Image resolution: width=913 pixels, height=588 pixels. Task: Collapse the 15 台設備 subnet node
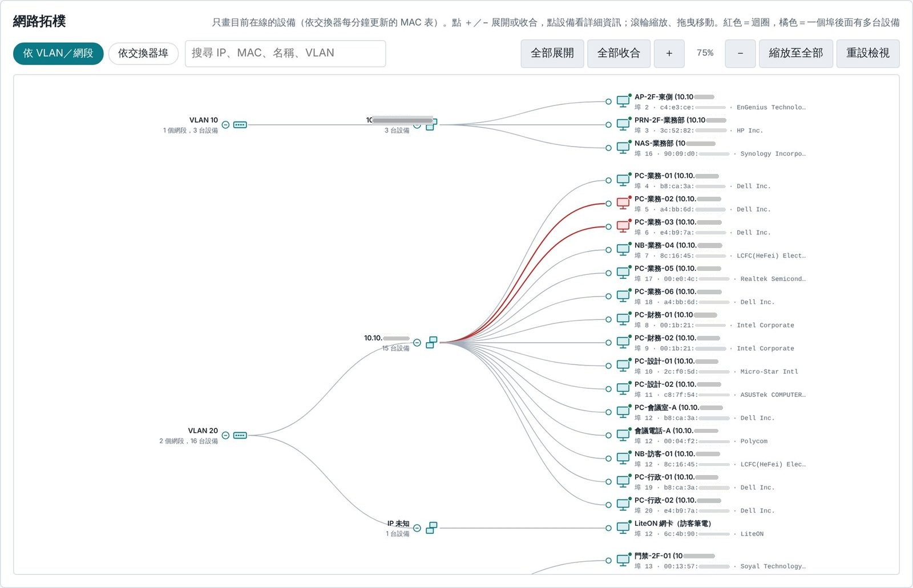(417, 343)
